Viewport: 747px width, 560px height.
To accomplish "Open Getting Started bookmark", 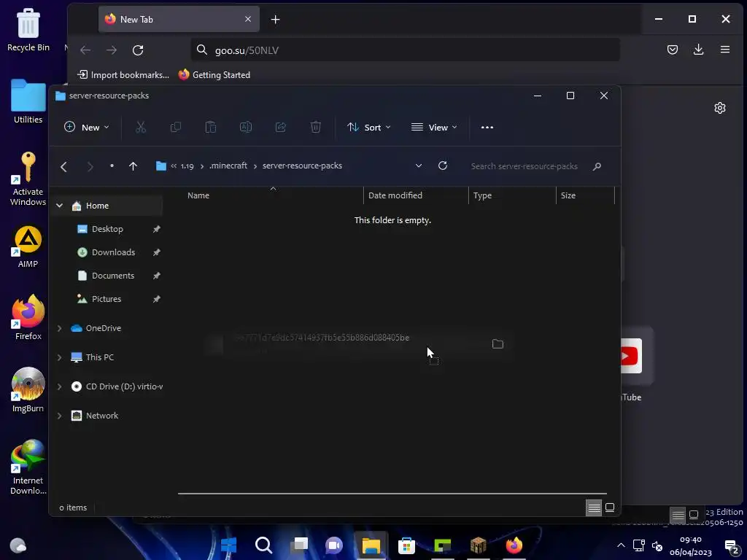I will tap(214, 75).
